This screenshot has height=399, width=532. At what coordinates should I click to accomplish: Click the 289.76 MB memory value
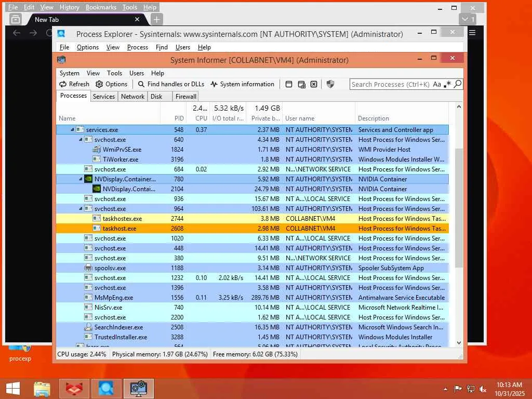tap(265, 298)
